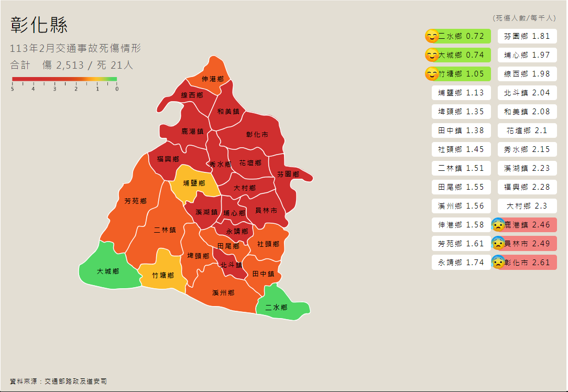Click the worried face beside 鹿港鎮 2.46
This screenshot has width=568, height=392.
click(498, 225)
